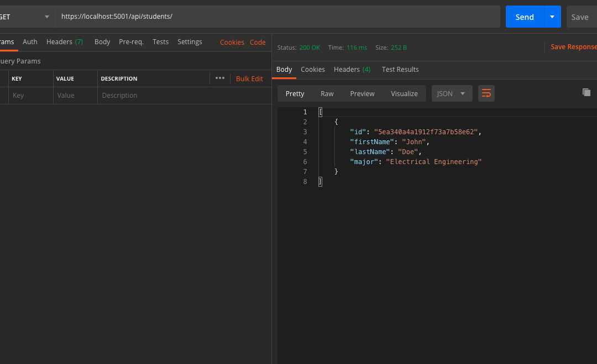The width and height of the screenshot is (597, 364).
Task: Open the Test Results response tab
Action: click(x=400, y=70)
